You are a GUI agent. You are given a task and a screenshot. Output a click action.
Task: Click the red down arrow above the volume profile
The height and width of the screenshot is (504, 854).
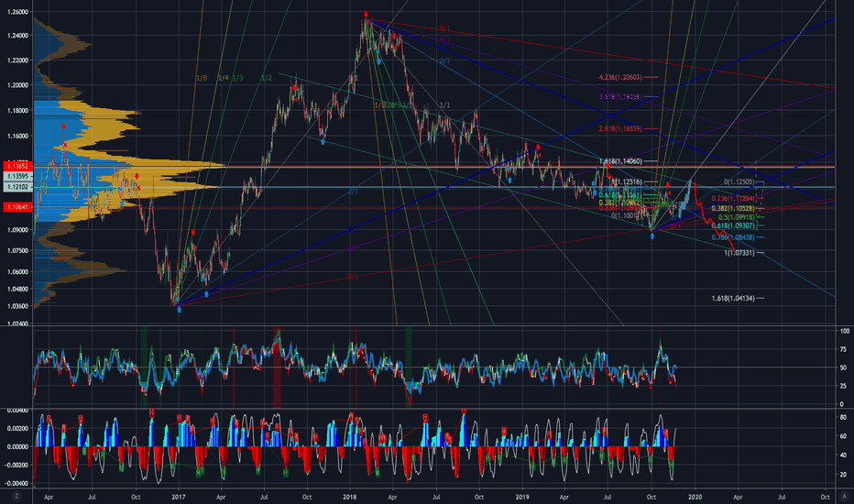(63, 126)
